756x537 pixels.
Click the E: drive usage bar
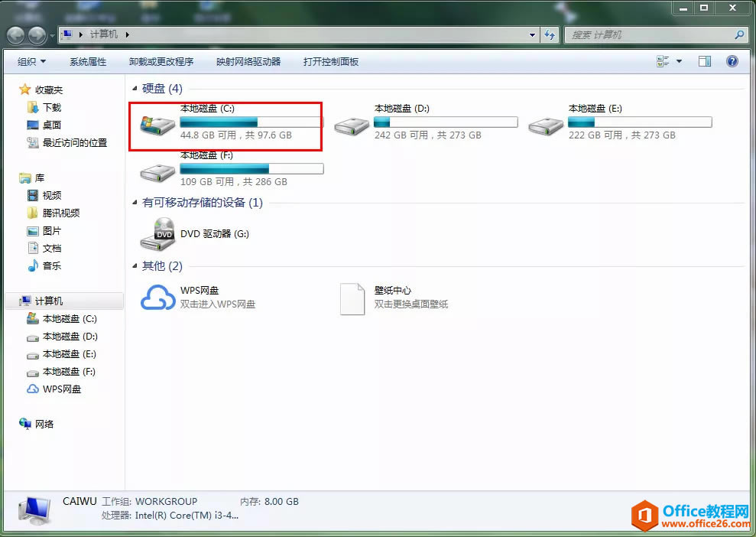(x=640, y=122)
